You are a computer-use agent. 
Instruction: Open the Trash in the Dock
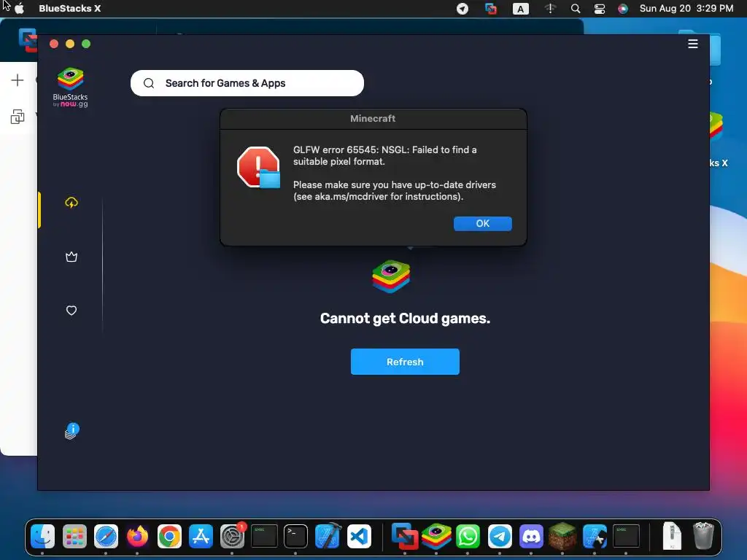(703, 536)
